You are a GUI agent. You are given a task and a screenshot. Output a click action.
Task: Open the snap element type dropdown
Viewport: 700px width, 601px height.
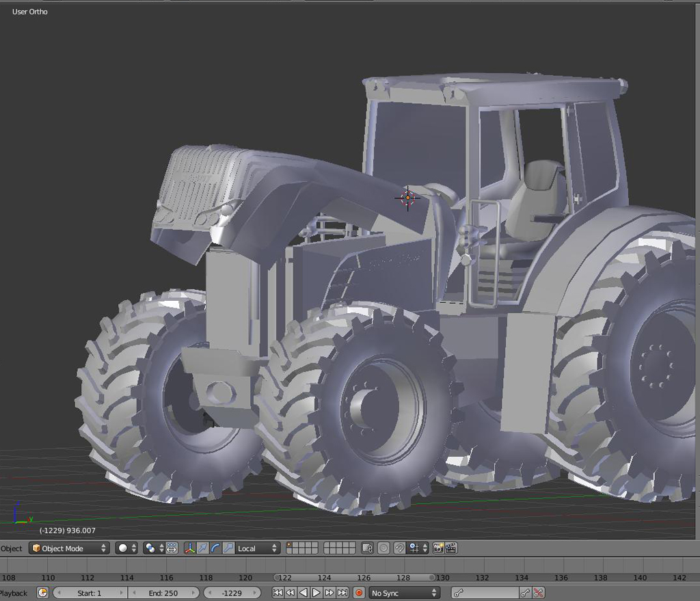point(418,548)
